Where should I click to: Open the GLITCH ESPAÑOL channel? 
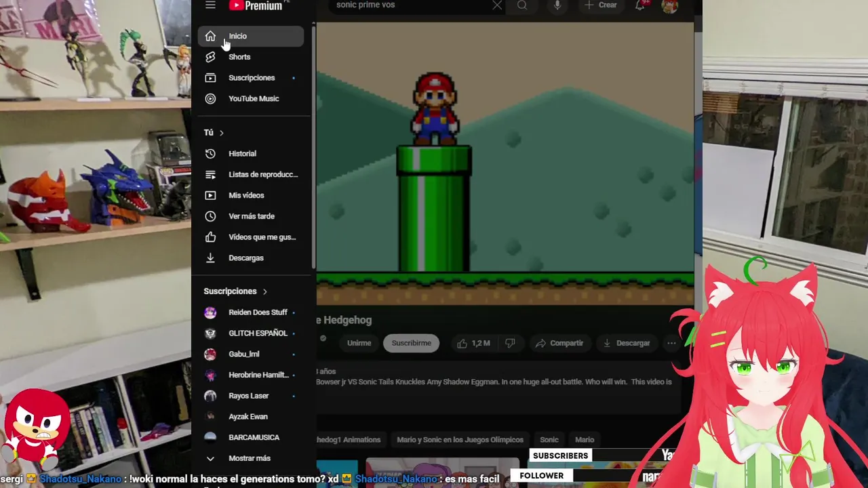pos(251,333)
